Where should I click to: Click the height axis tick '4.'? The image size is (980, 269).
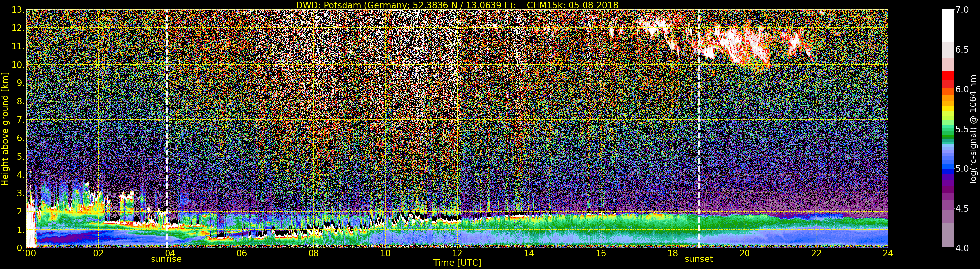tap(20, 175)
